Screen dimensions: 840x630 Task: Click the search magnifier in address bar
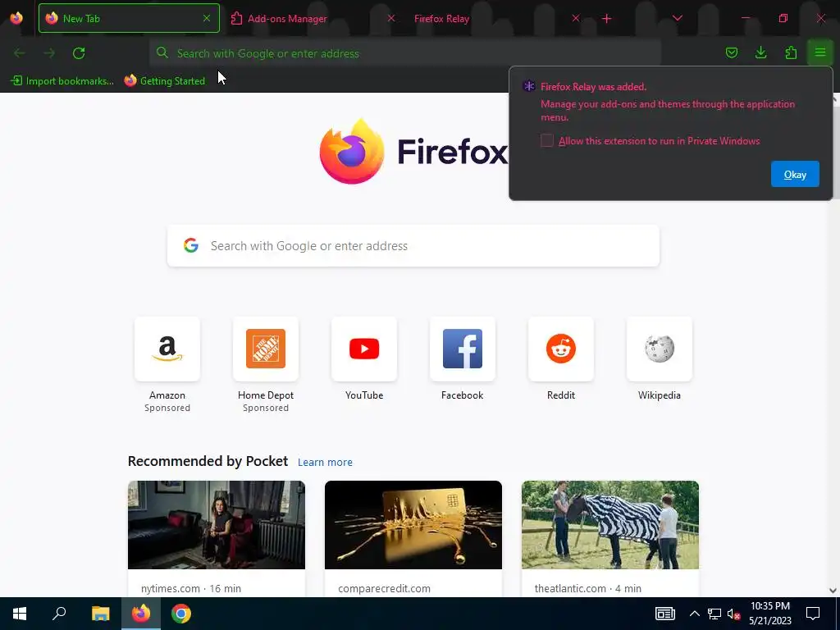tap(162, 52)
